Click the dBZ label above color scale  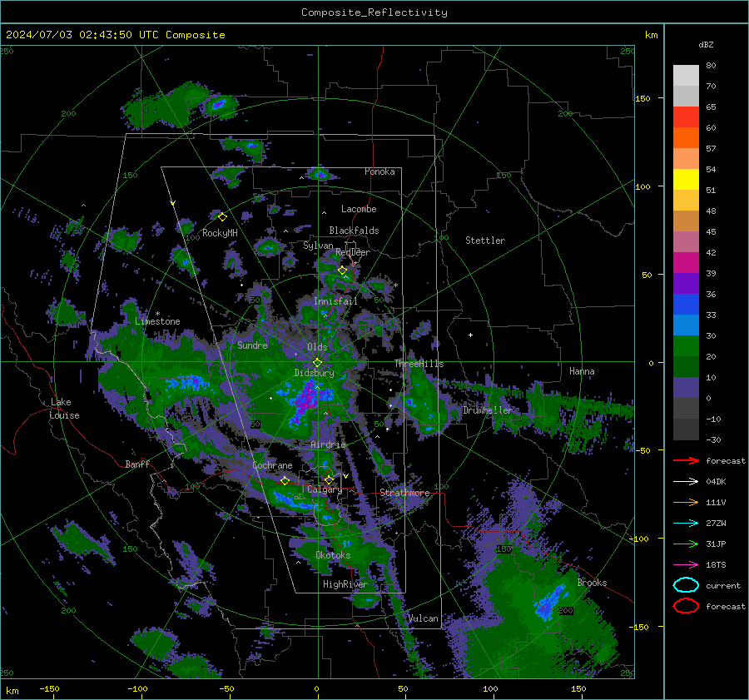(706, 44)
